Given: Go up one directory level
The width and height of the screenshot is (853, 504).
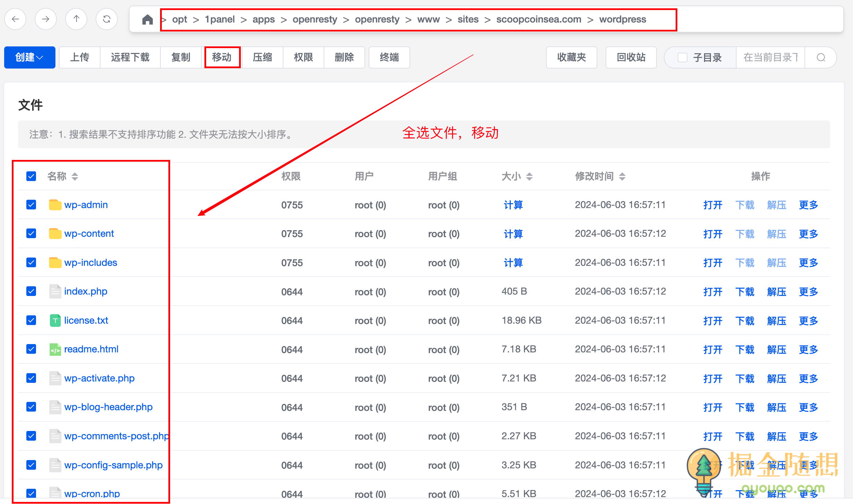Looking at the screenshot, I should [x=76, y=19].
